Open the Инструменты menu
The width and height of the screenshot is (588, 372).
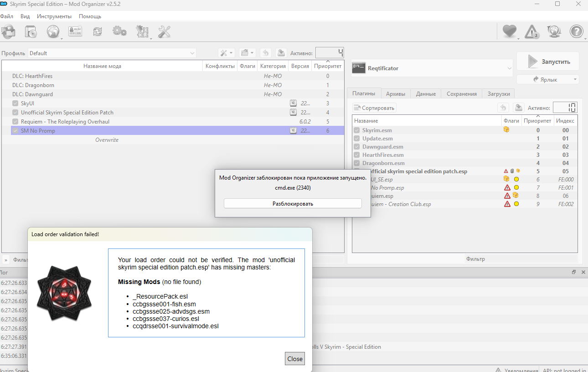[54, 16]
